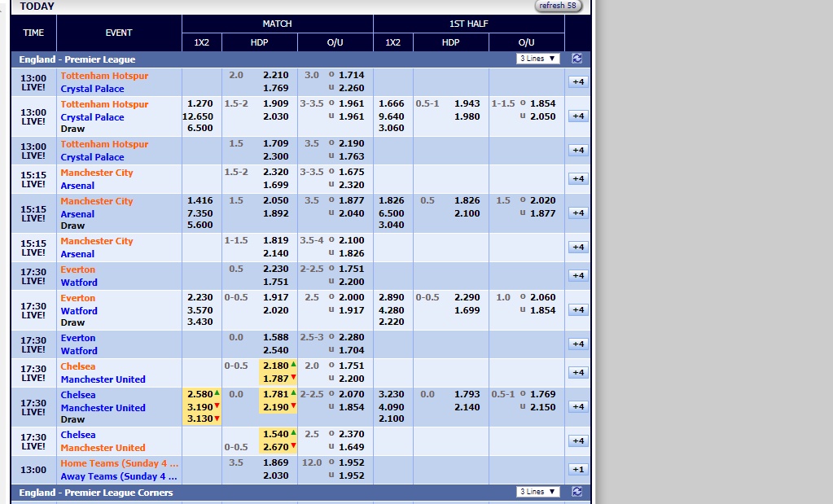Expand +4 for Tottenham row with handicap 1.5

point(578,151)
